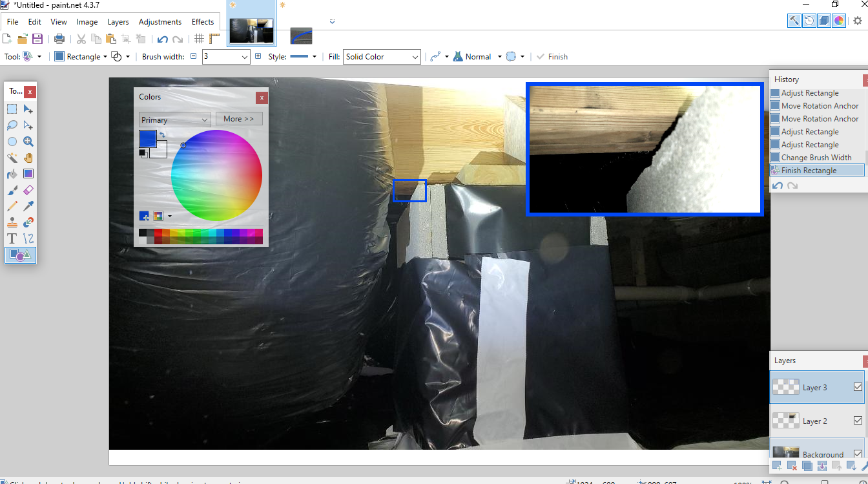Pick the Eraser tool
The height and width of the screenshot is (484, 868).
point(28,190)
